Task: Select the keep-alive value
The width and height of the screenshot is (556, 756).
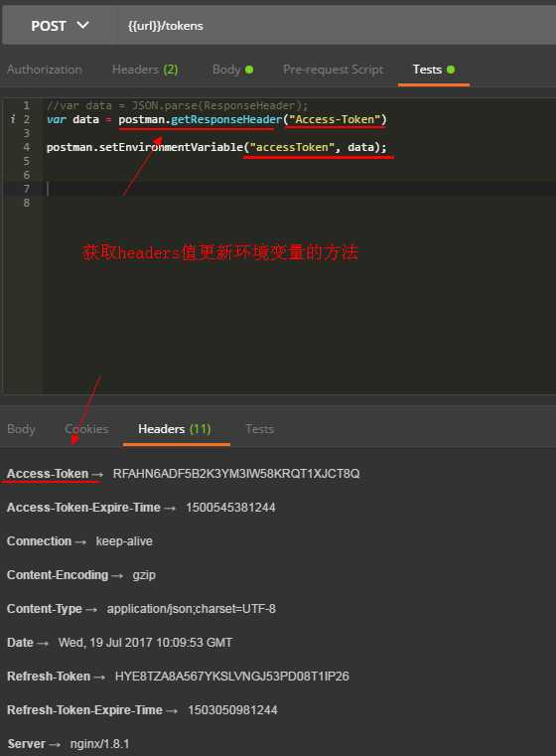Action: (124, 541)
